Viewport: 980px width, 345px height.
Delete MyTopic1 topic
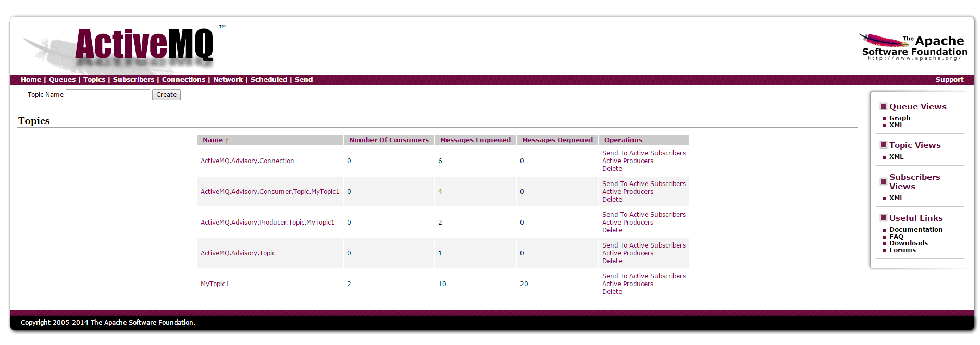[612, 292]
